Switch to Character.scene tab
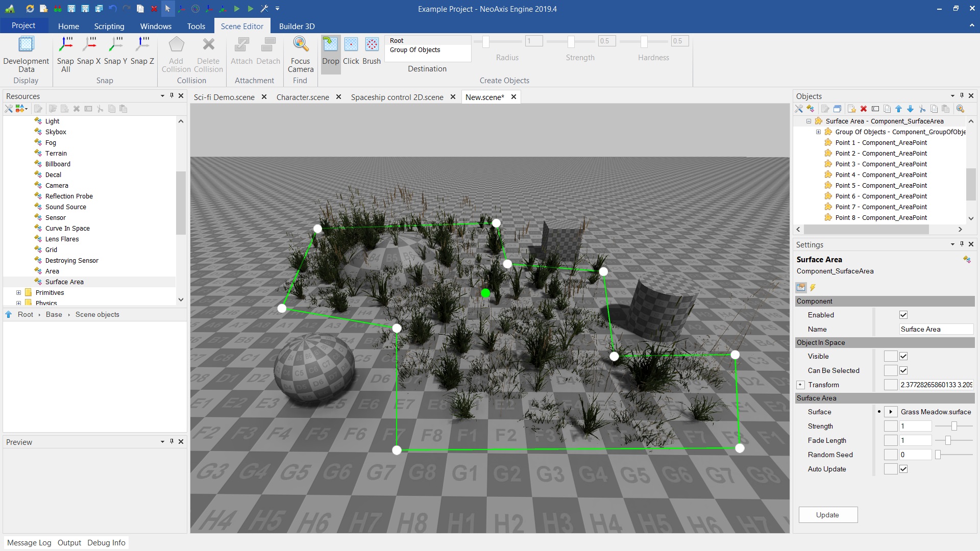 (x=303, y=97)
